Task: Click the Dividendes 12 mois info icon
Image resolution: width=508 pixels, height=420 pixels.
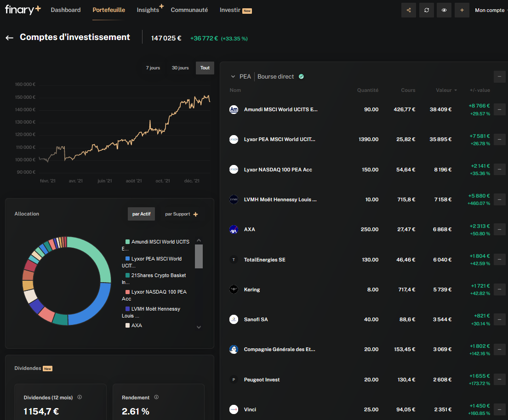Action: pyautogui.click(x=80, y=397)
